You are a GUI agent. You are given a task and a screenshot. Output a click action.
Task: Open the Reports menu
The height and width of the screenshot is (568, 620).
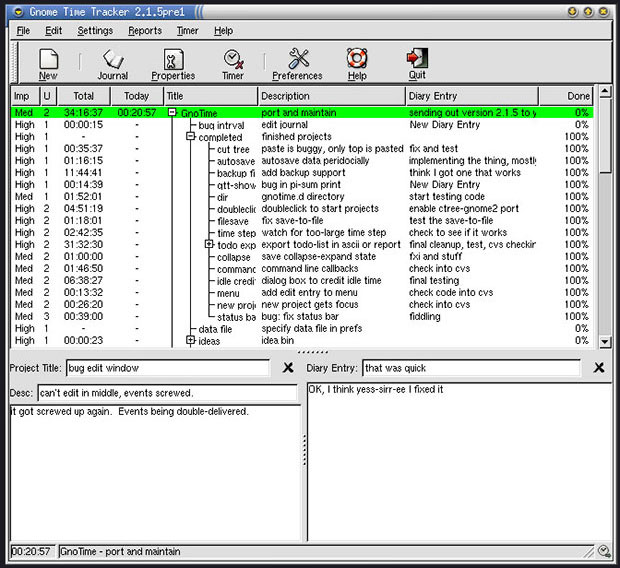[x=145, y=30]
